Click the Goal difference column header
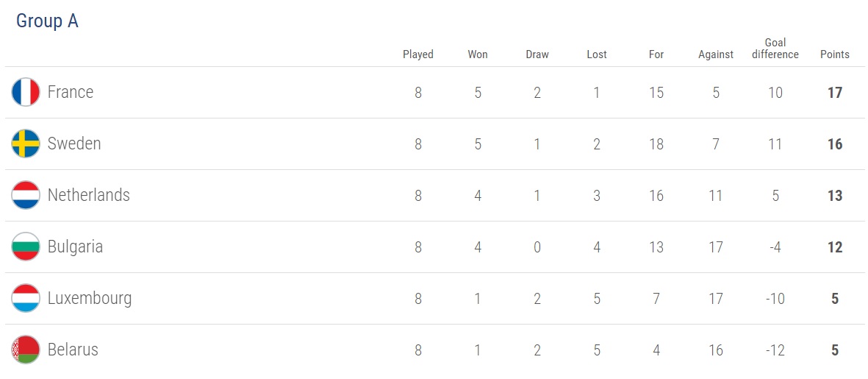The width and height of the screenshot is (868, 379). tap(775, 49)
